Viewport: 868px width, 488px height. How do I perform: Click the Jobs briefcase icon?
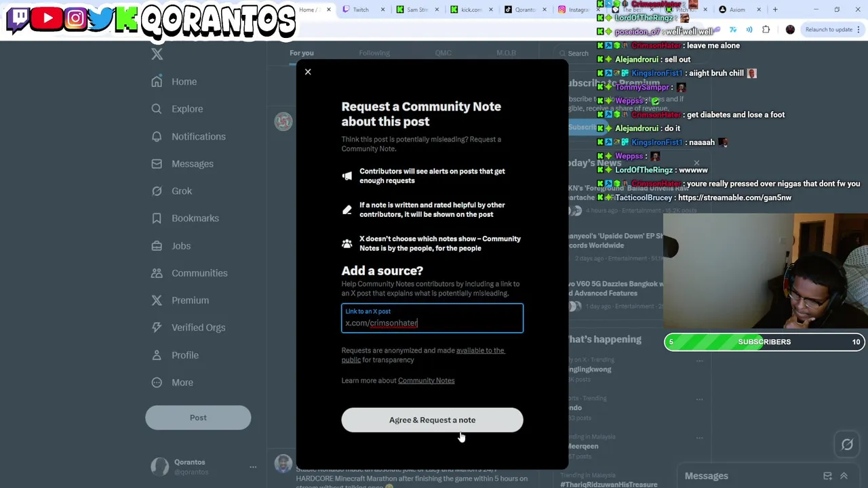[157, 245]
